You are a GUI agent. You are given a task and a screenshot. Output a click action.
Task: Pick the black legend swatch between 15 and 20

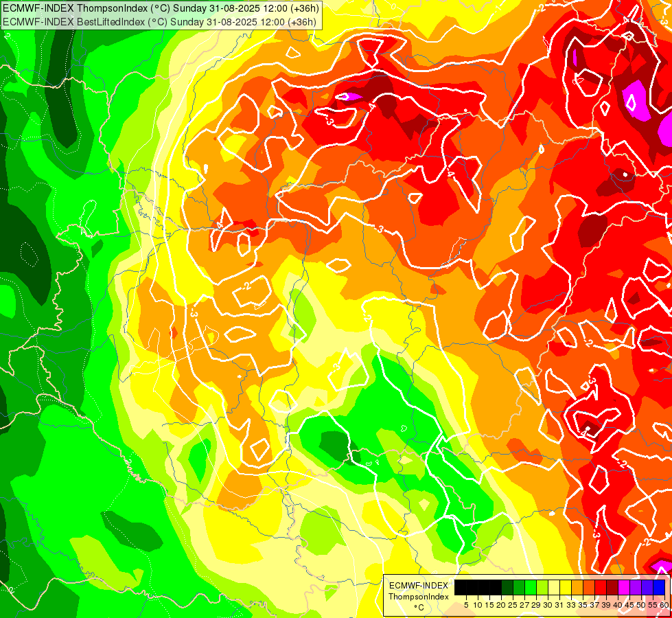[x=496, y=588]
